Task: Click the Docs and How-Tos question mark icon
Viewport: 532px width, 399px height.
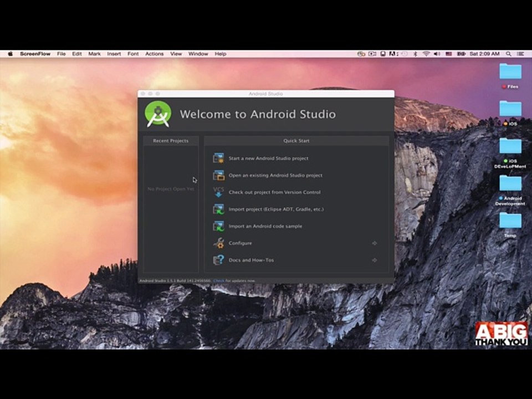Action: 218,260
